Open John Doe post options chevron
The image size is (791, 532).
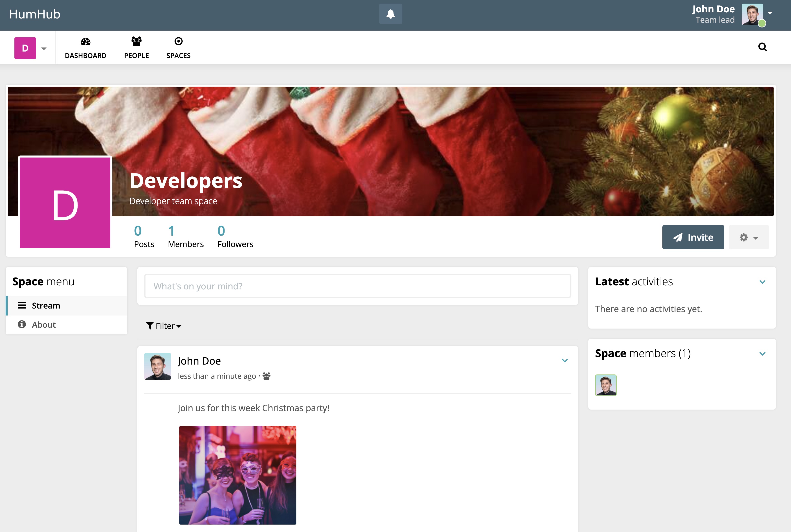[x=565, y=360]
